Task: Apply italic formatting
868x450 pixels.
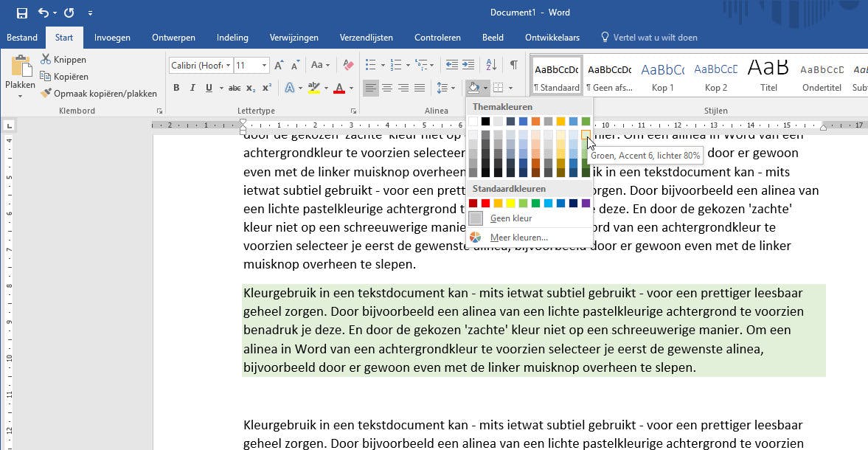Action: (192, 89)
